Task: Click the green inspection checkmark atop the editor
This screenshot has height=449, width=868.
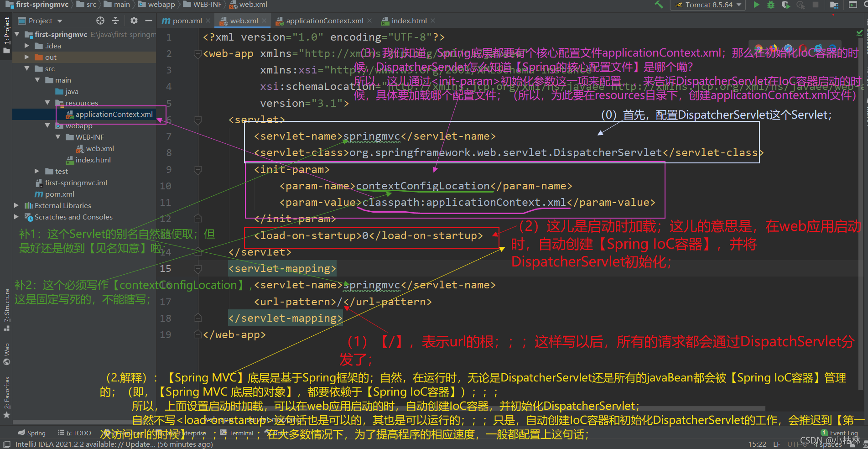Action: (x=859, y=33)
